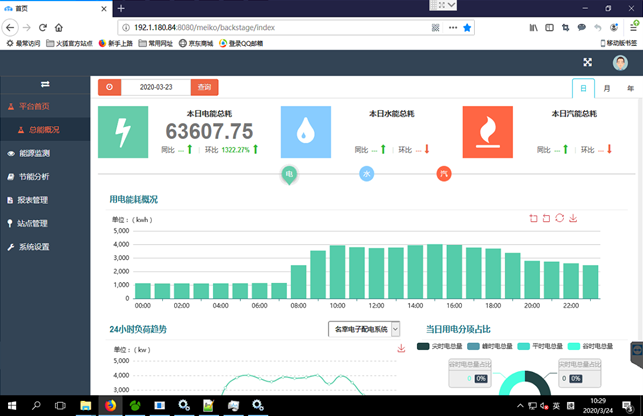This screenshot has width=643, height=416.
Task: Click the blue bookmark star icon
Action: pos(467,27)
